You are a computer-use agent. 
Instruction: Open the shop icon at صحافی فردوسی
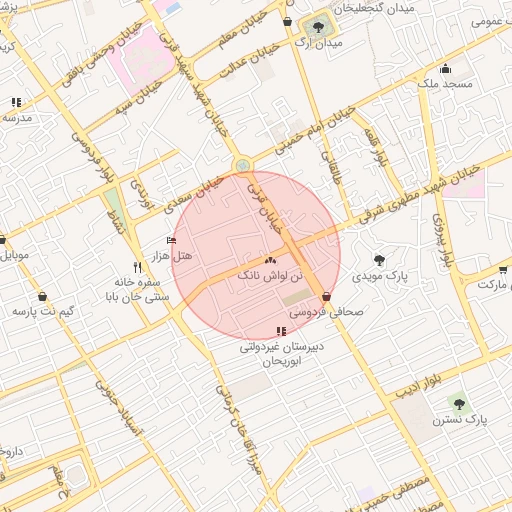click(x=327, y=296)
